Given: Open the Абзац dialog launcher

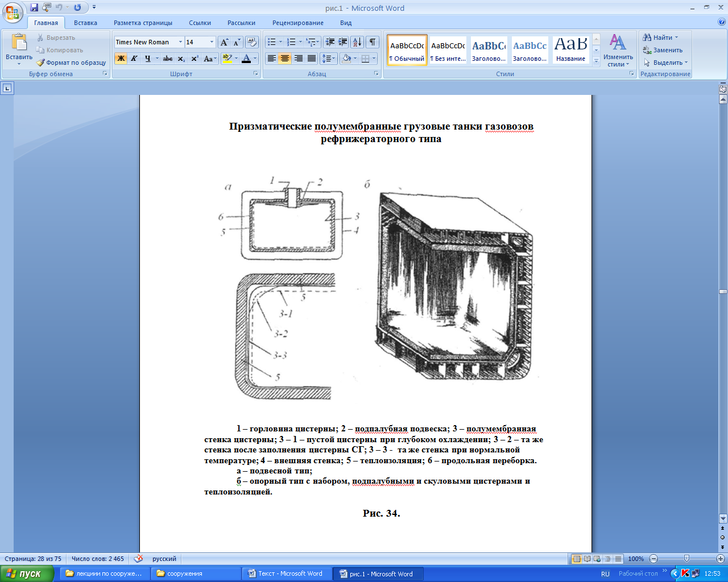Looking at the screenshot, I should click(x=377, y=74).
